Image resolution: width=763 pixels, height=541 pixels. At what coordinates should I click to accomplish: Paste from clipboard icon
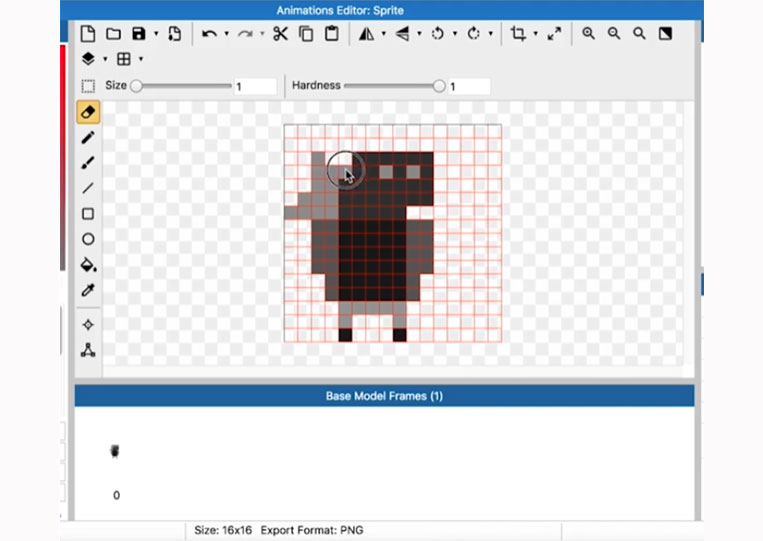332,34
